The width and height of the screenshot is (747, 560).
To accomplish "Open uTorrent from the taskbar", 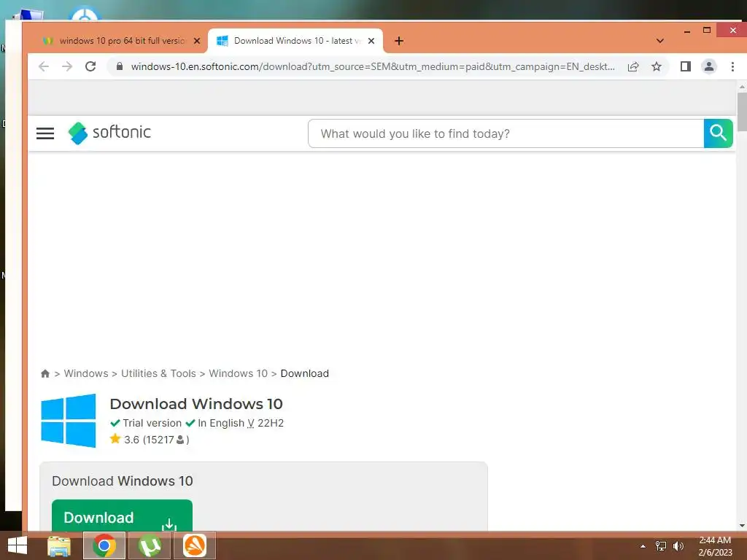I will pyautogui.click(x=150, y=545).
